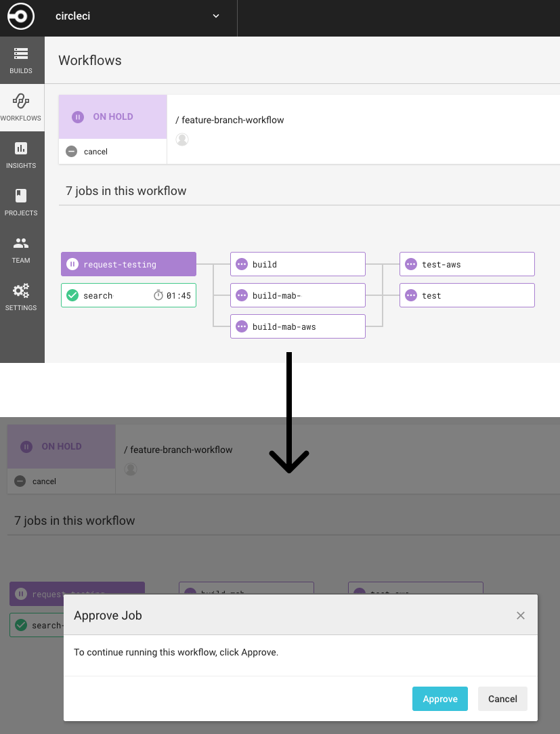Click 'To continue running this workflow' message

point(176,652)
